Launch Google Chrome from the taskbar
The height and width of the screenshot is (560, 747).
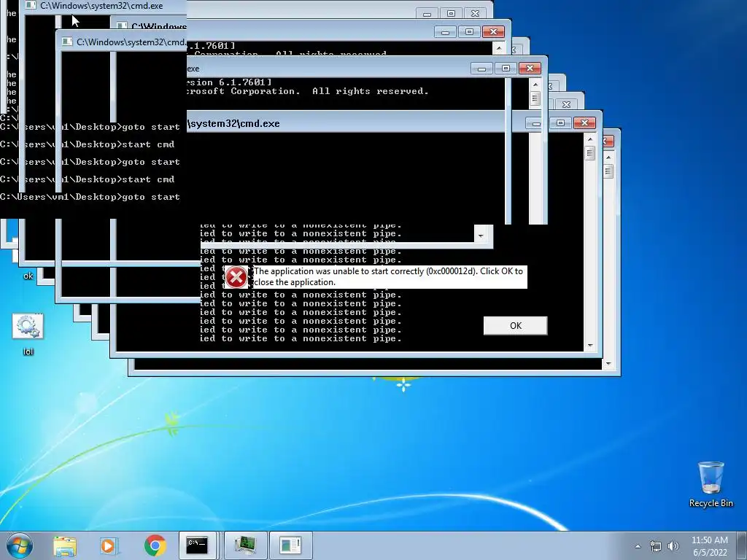tap(155, 545)
